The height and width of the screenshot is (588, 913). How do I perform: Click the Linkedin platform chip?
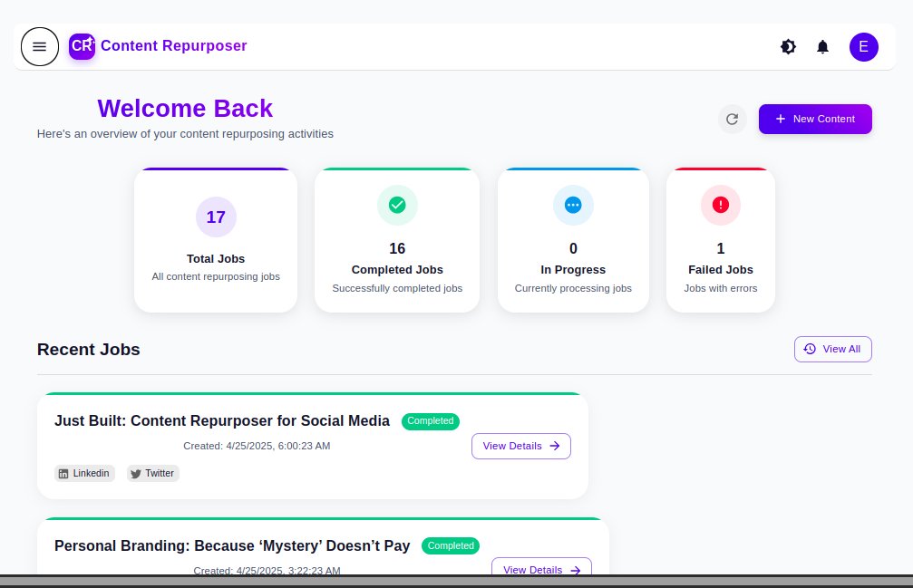click(85, 474)
